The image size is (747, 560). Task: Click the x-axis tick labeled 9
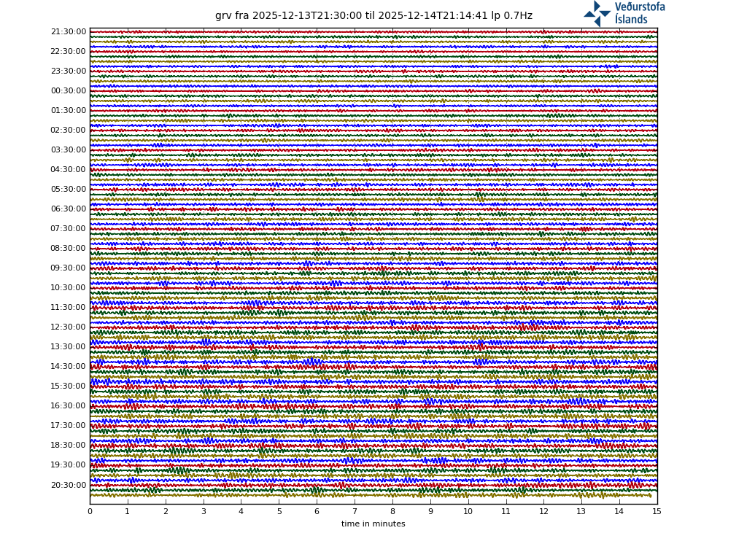pyautogui.click(x=430, y=512)
